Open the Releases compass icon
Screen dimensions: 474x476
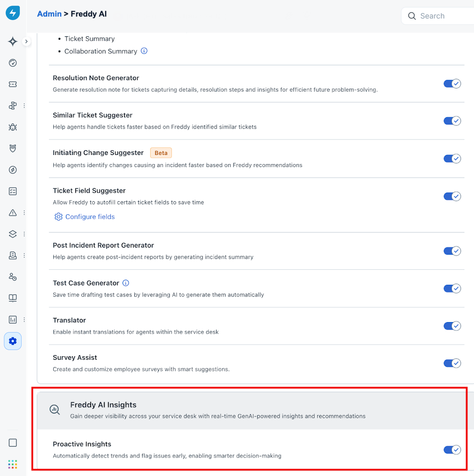coord(13,170)
